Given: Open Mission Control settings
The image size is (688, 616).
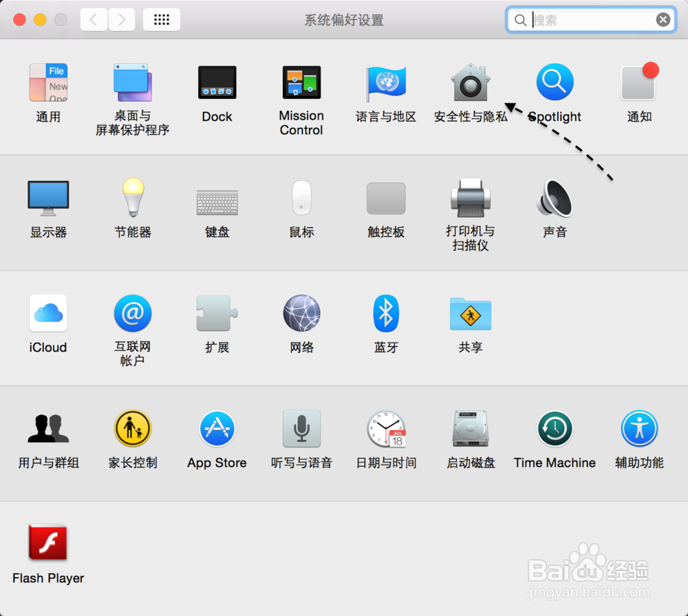Looking at the screenshot, I should point(301,82).
